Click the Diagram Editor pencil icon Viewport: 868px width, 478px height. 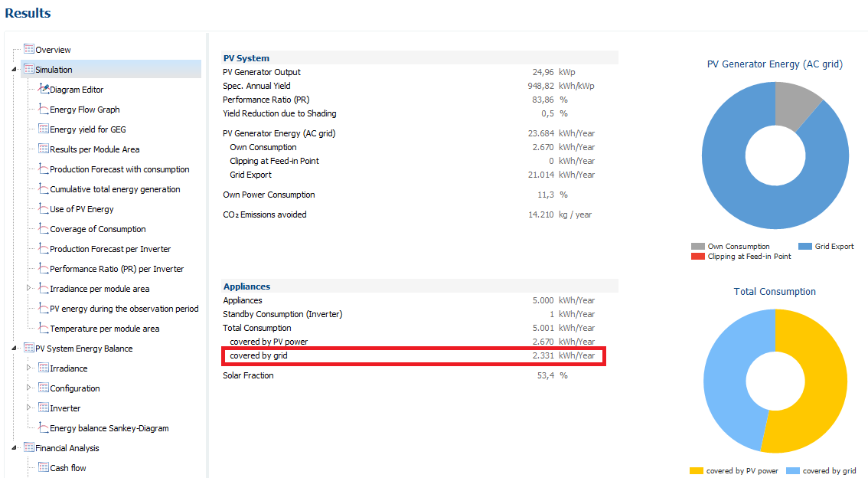point(44,90)
